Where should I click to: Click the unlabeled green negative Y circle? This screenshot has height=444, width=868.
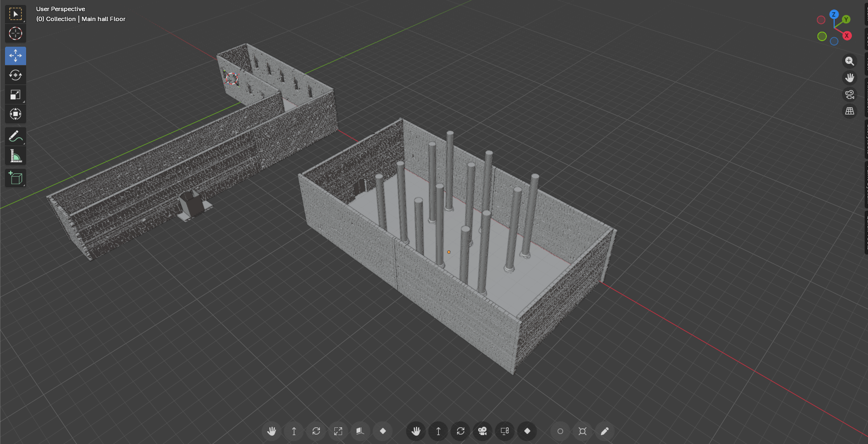[822, 36]
